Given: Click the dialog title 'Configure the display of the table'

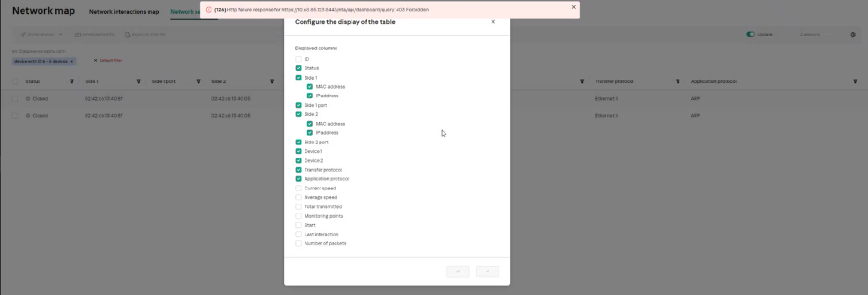Looking at the screenshot, I should click(x=345, y=22).
